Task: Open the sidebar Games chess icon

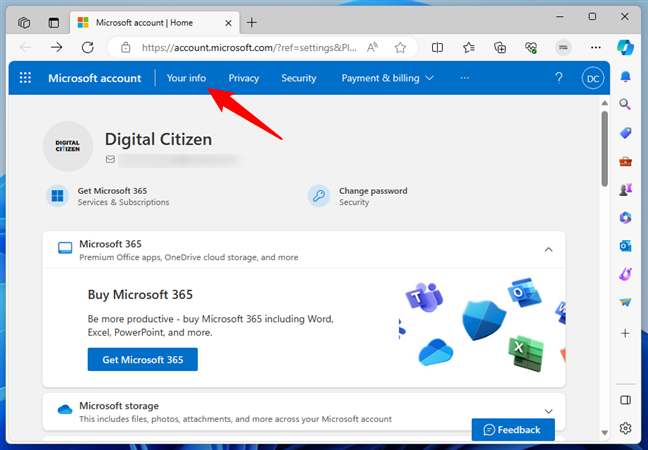Action: (625, 189)
